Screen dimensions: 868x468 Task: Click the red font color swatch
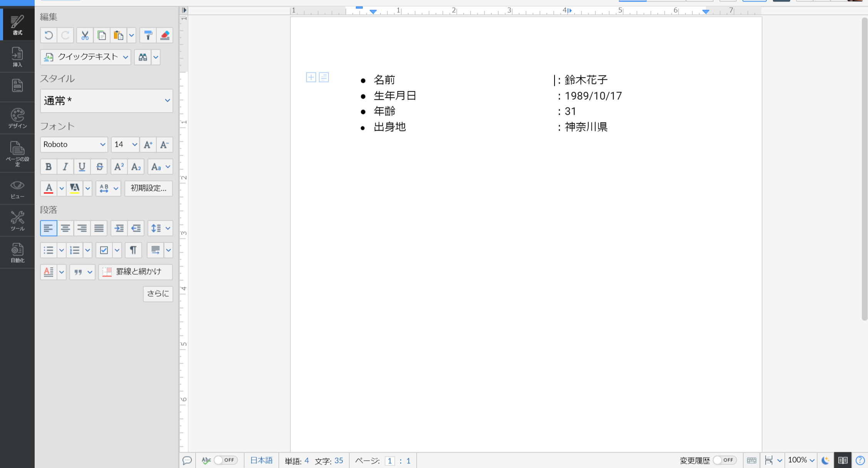click(49, 188)
